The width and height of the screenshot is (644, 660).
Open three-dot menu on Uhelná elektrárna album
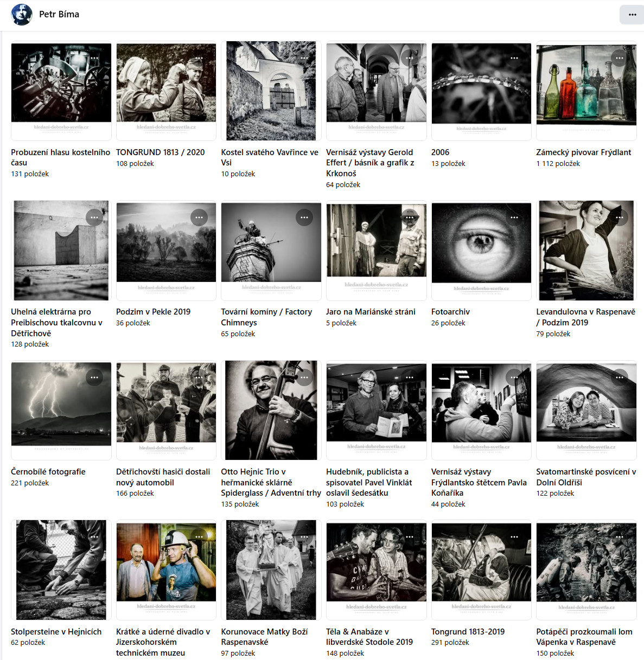tap(94, 217)
